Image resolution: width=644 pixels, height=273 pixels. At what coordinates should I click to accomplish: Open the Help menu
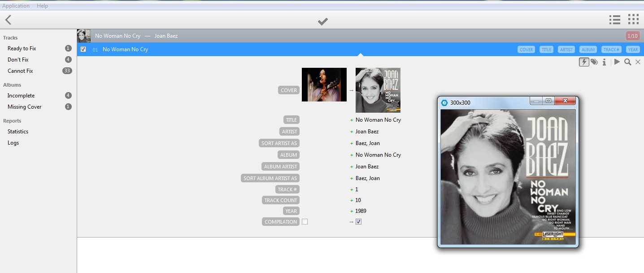coord(42,6)
